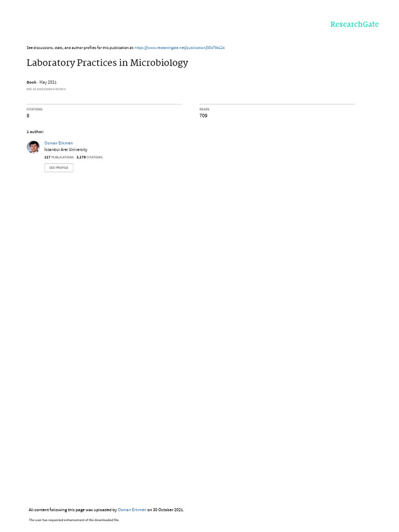This screenshot has height=532, width=399.
Task: Click the SEE PROFILE button
Action: [59, 168]
